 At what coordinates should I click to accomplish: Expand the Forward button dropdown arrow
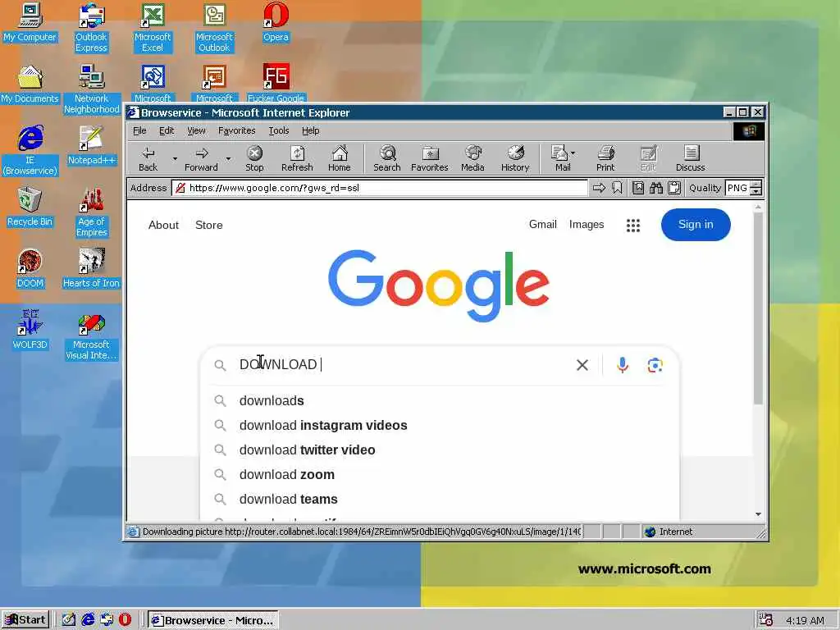228,158
